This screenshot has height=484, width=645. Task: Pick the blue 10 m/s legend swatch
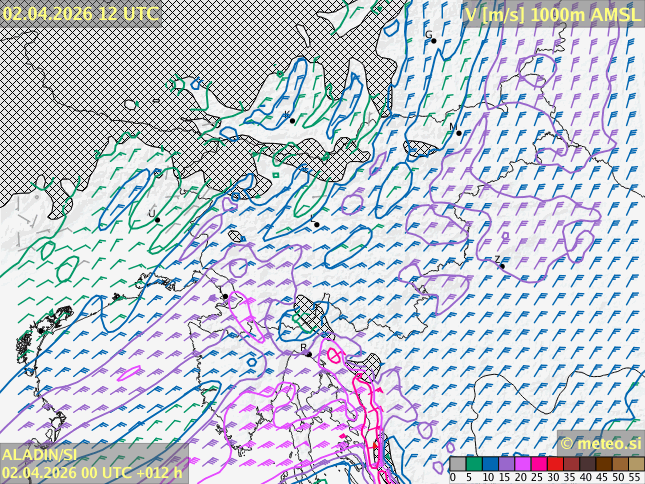tap(489, 464)
